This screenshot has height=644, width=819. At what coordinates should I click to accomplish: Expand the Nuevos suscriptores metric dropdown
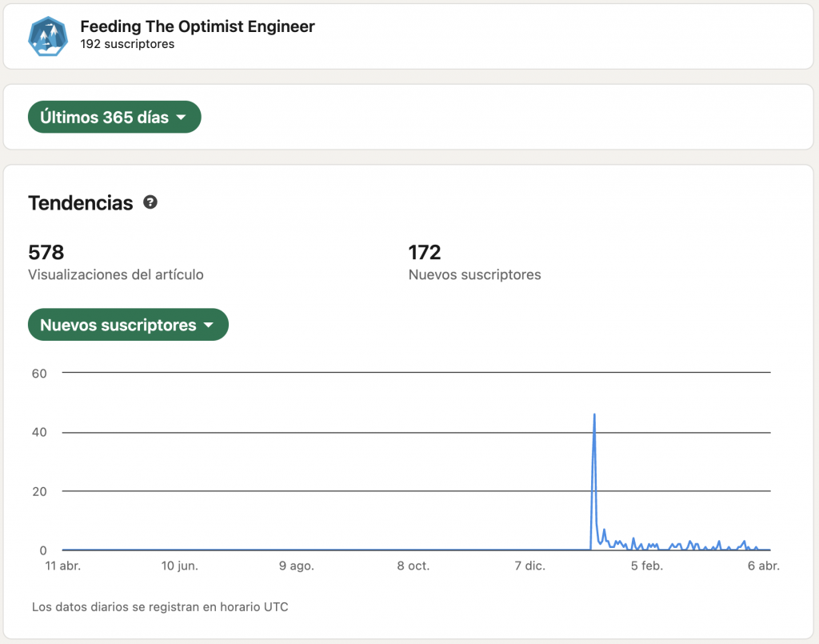pyautogui.click(x=128, y=325)
